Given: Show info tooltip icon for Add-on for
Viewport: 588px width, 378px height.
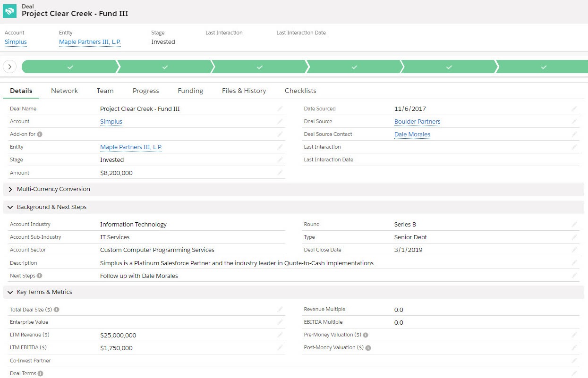Looking at the screenshot, I should [x=40, y=134].
